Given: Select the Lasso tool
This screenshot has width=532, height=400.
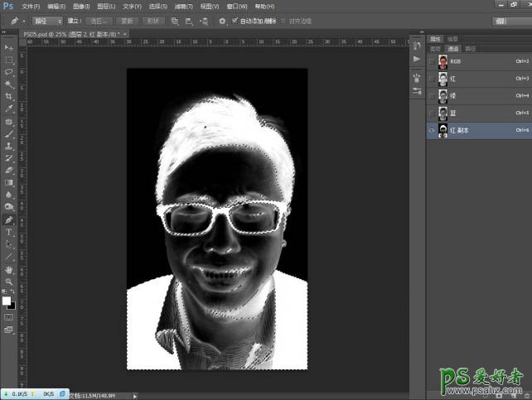Looking at the screenshot, I should 8,72.
